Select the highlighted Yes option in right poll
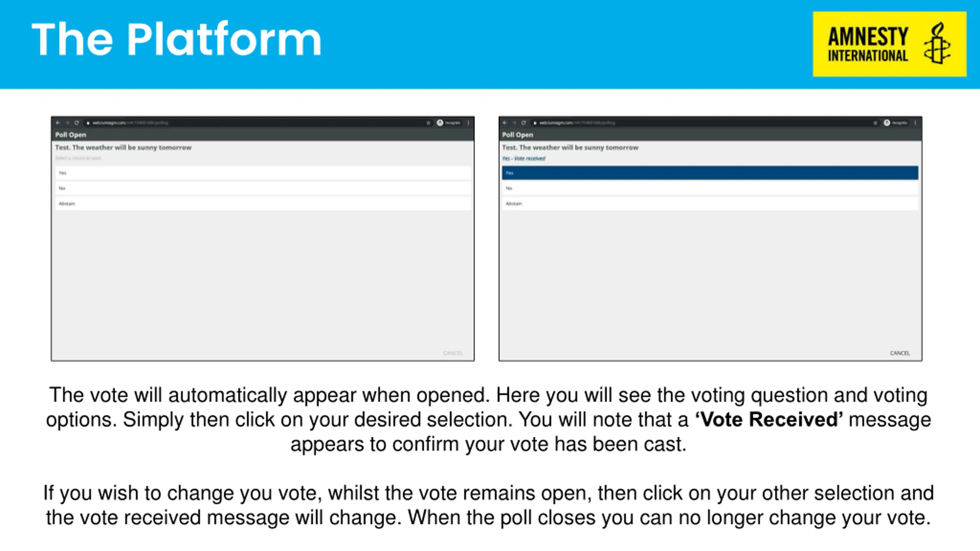 pos(710,173)
